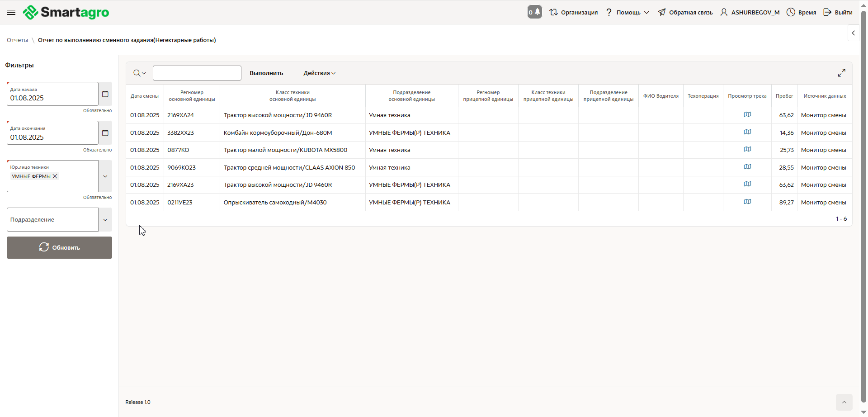
Task: View track map for Опрыскиватель самоходный row
Action: tap(747, 202)
